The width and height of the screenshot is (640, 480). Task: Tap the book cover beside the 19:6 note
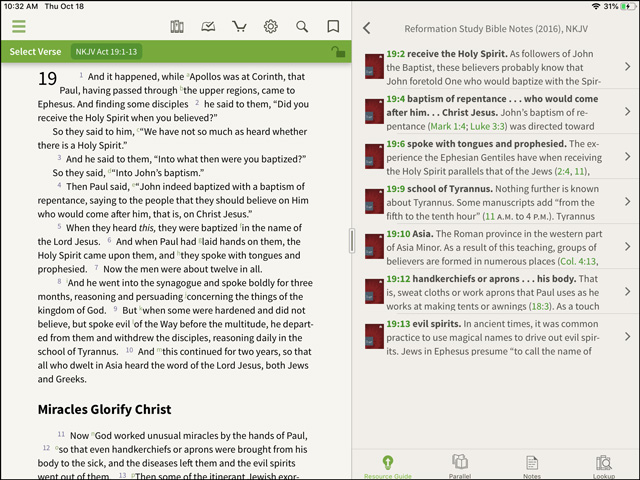pos(374,156)
